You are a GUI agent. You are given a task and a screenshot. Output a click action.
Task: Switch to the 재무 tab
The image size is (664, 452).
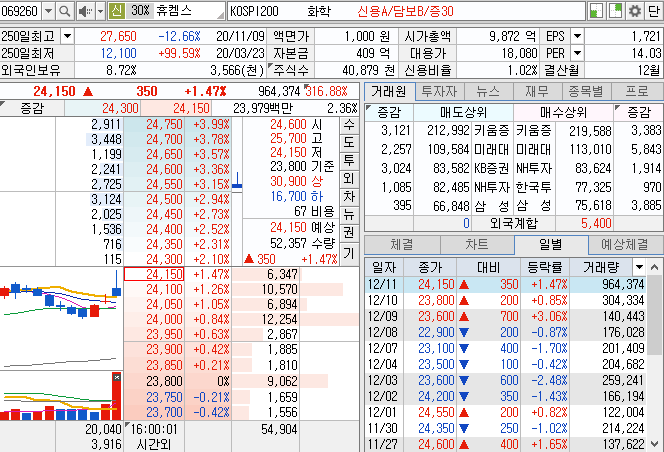click(537, 92)
